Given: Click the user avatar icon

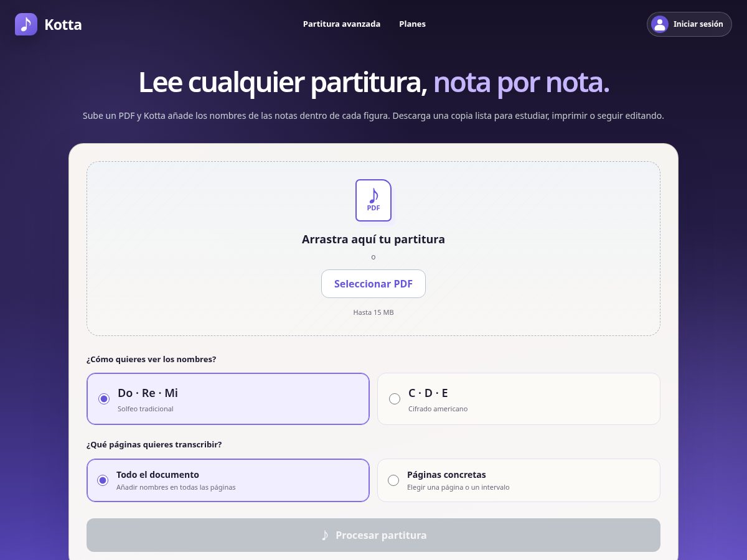Looking at the screenshot, I should pos(660,24).
